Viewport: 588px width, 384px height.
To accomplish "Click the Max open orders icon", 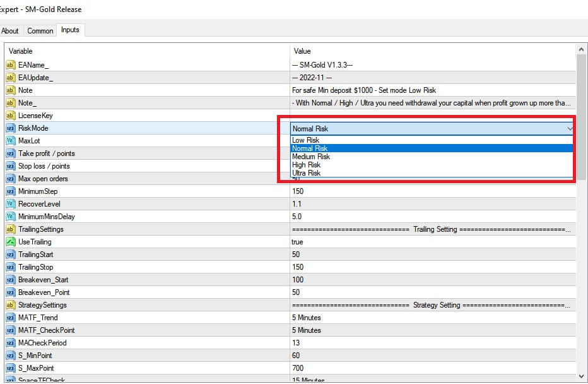I will point(10,179).
